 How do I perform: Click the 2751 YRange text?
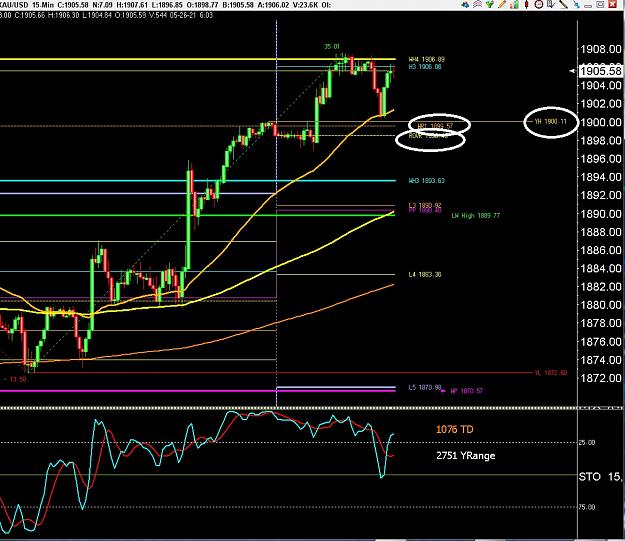coord(466,456)
